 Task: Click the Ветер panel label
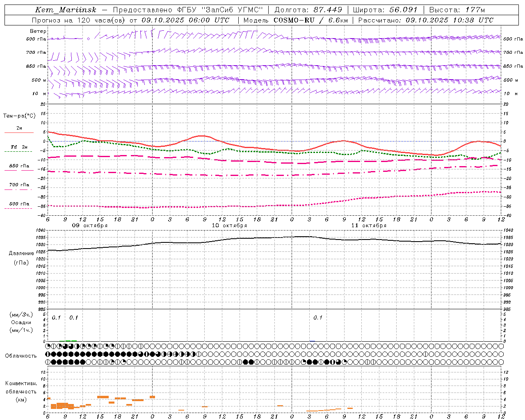click(38, 31)
